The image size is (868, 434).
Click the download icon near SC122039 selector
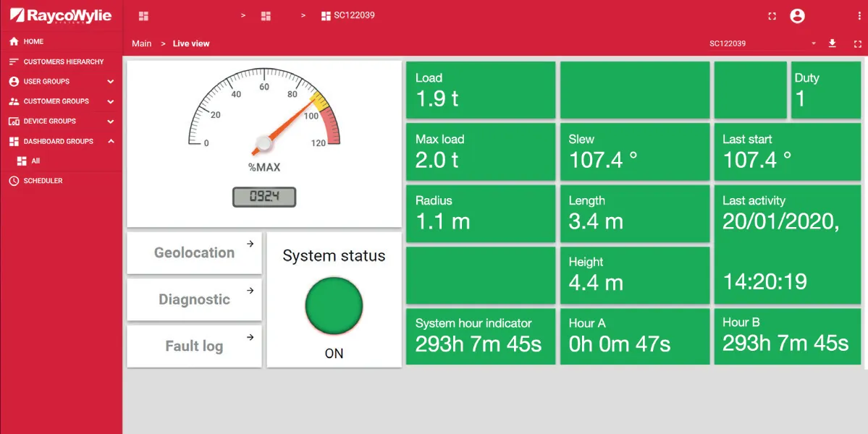tap(832, 43)
